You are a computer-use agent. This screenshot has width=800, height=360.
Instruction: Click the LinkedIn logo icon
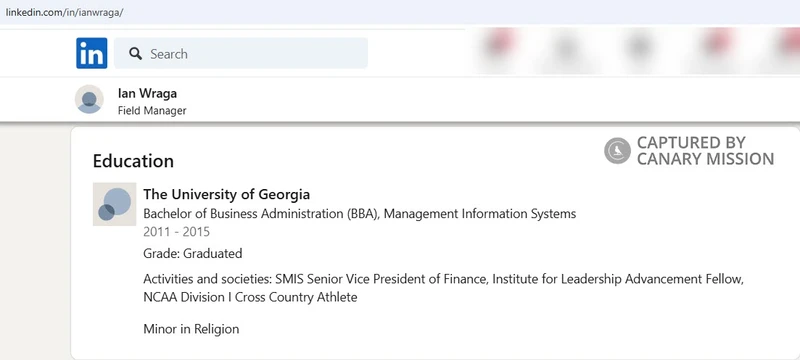[92, 53]
